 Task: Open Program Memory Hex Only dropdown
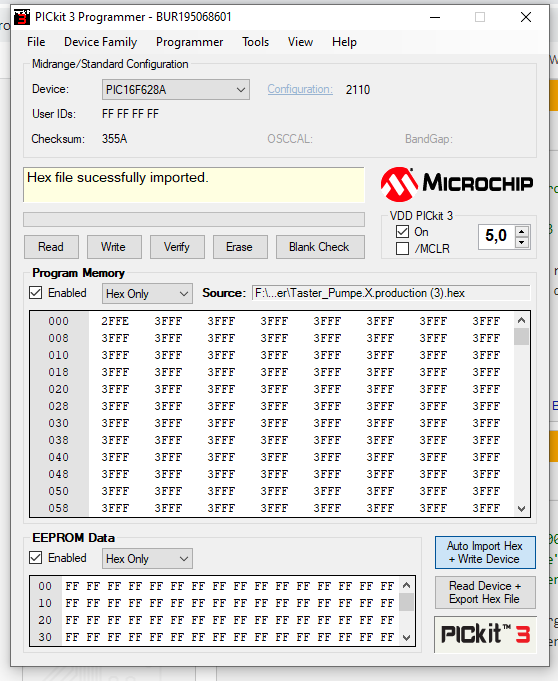(x=147, y=294)
